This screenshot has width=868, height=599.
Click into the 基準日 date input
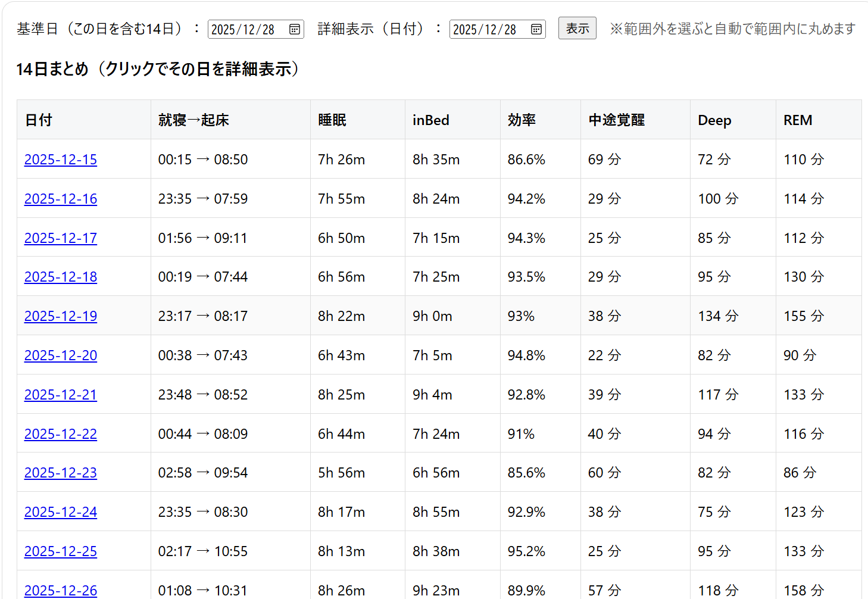point(243,29)
